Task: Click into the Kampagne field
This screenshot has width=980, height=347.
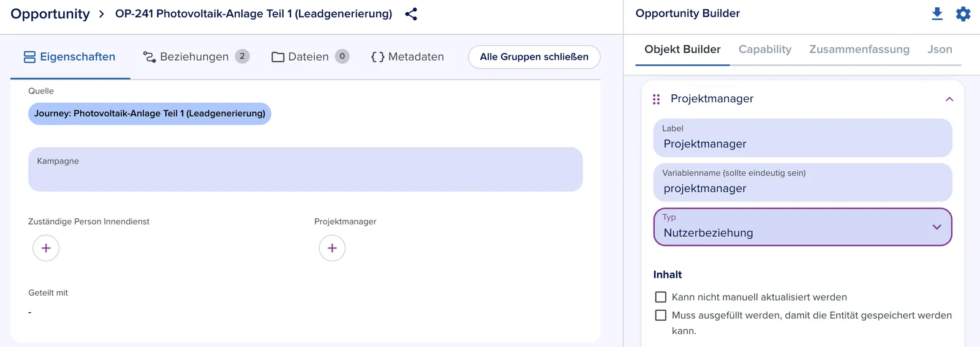Action: (305, 170)
